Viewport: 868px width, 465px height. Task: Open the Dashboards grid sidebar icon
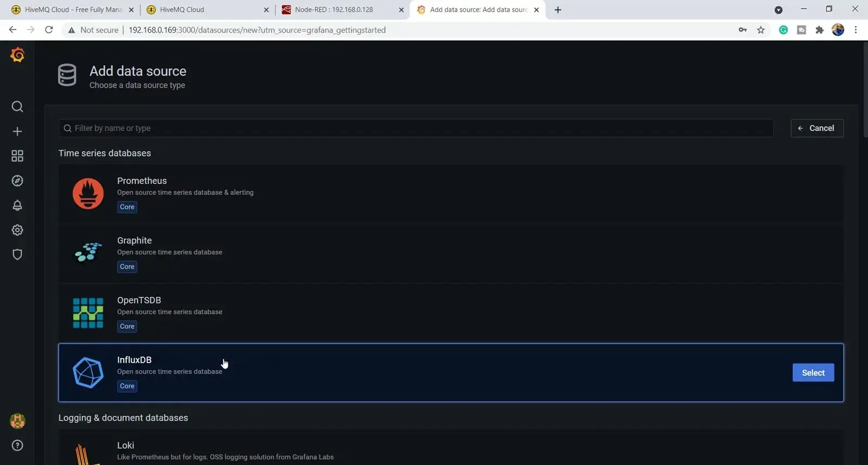[17, 156]
